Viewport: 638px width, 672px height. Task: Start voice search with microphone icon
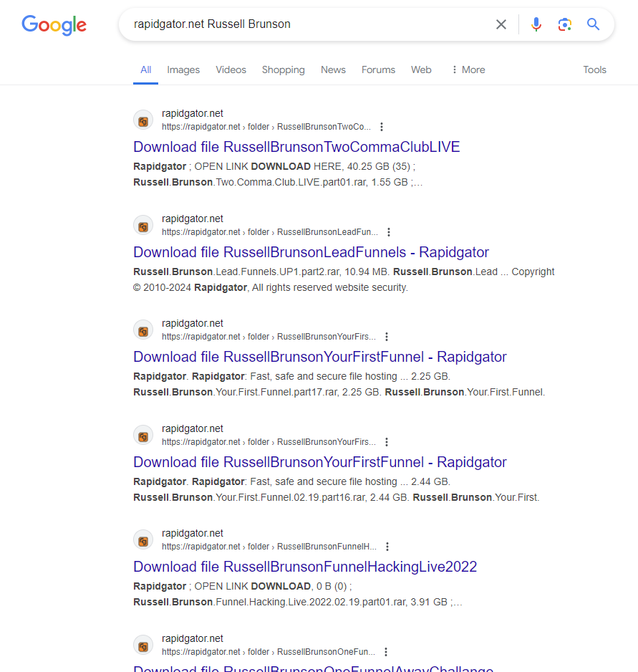(536, 24)
